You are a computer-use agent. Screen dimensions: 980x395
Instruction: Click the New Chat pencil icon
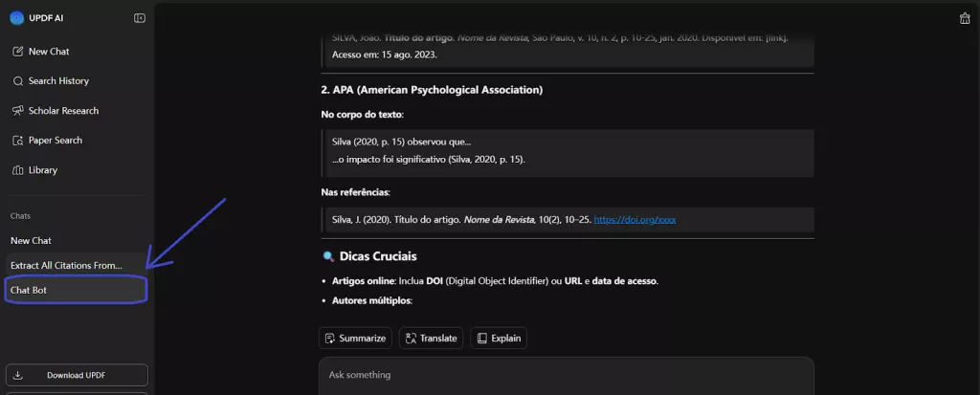click(18, 52)
